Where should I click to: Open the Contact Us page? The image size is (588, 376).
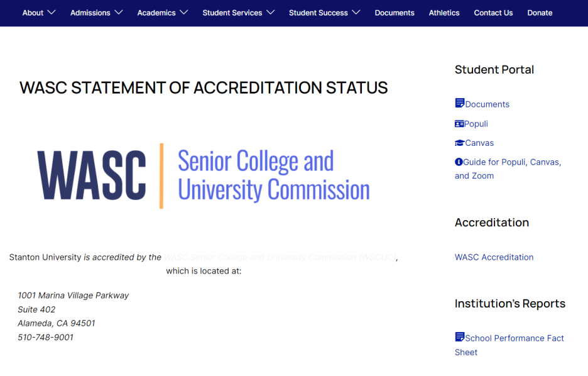[493, 13]
